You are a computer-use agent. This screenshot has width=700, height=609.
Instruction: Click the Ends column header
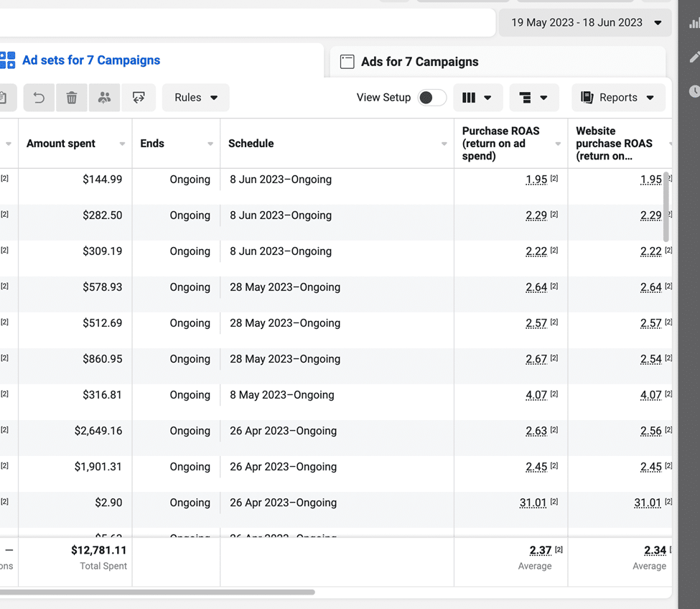152,144
